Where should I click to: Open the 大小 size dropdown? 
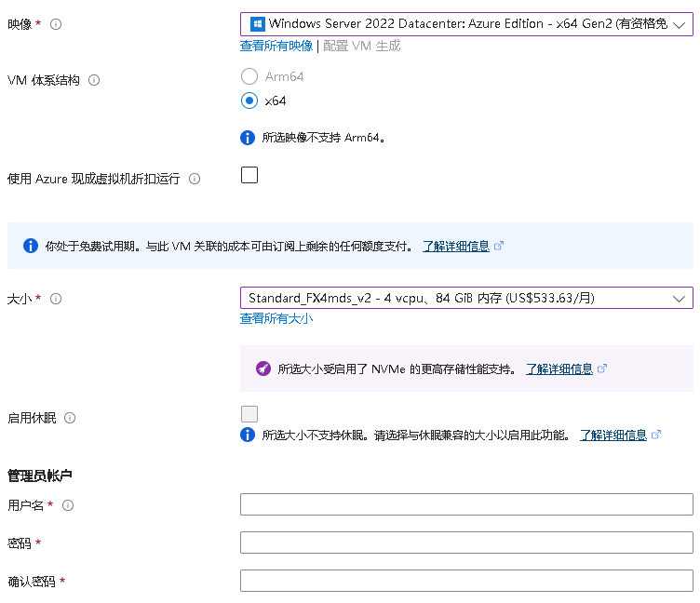(466, 298)
